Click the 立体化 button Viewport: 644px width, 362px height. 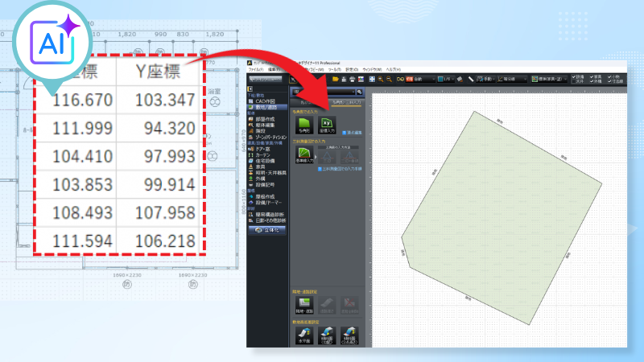(x=267, y=230)
